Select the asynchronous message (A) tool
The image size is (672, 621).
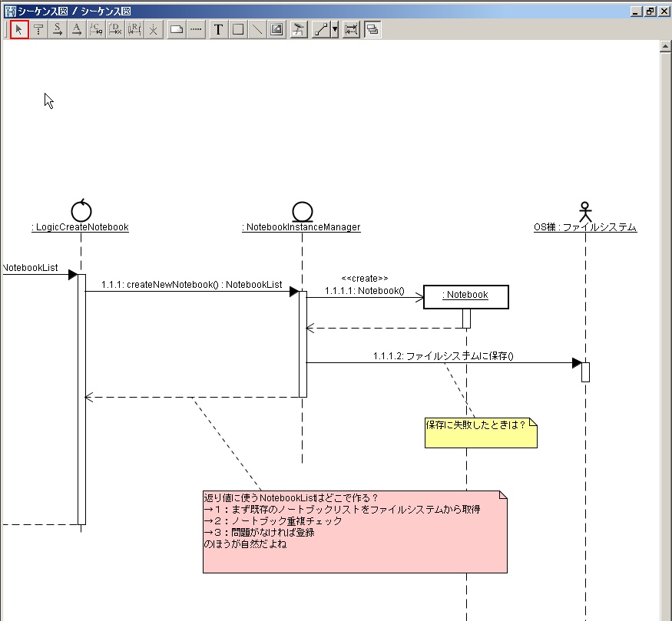click(77, 29)
